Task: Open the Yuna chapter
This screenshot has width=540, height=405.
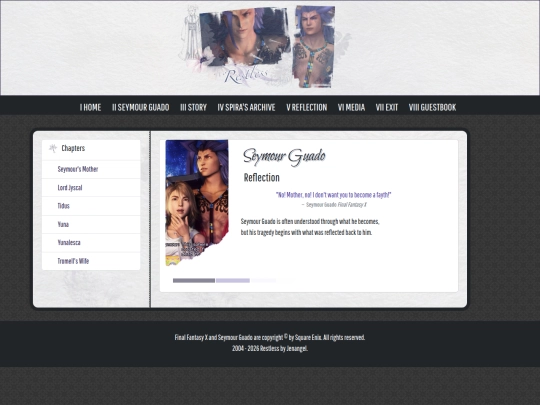Action: [x=63, y=224]
